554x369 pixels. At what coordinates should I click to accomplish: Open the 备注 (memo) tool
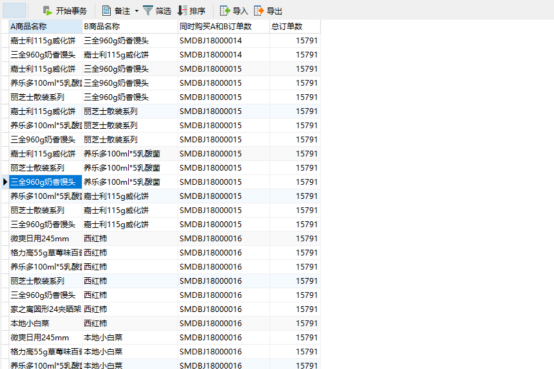tap(116, 11)
